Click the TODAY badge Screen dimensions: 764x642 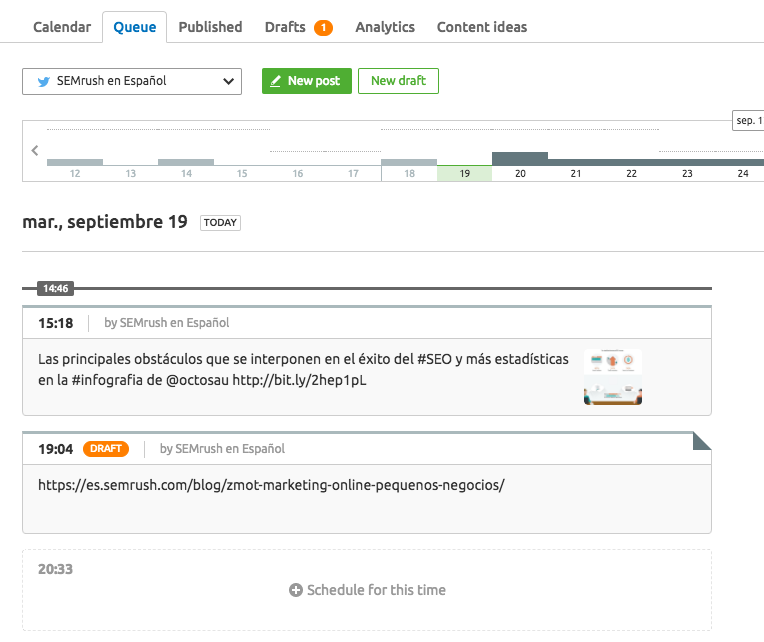click(x=220, y=223)
